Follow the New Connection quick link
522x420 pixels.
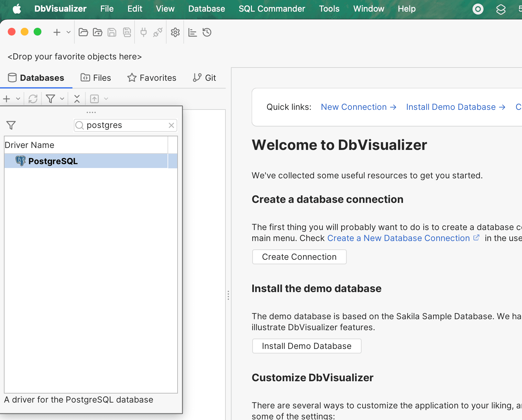[354, 107]
